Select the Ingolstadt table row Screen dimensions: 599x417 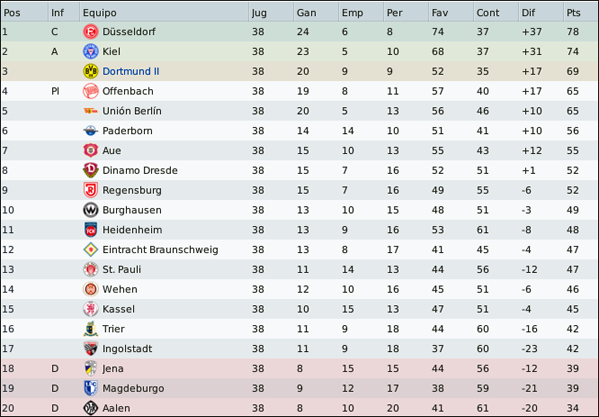pyautogui.click(x=300, y=349)
